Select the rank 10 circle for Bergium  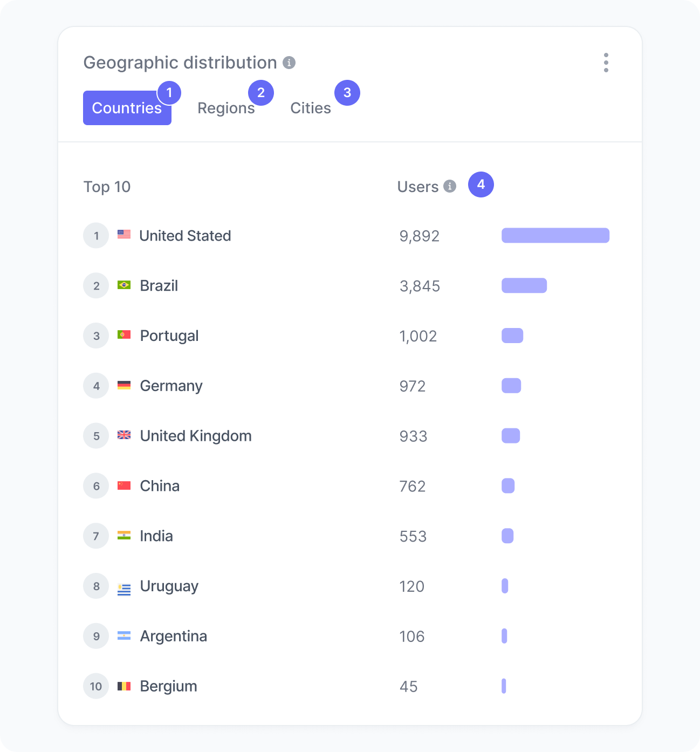[x=96, y=686]
